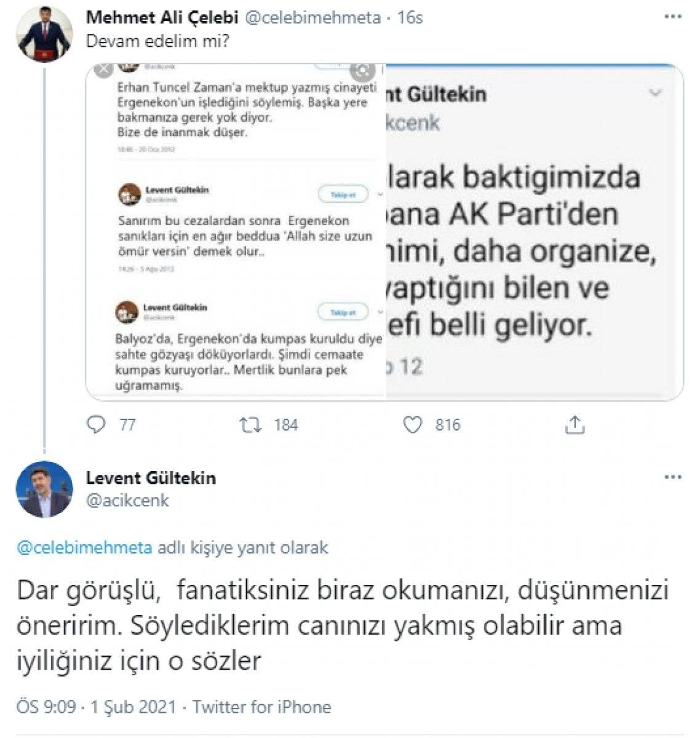
Task: Click the share arrow icon on the tweet
Action: 576,423
